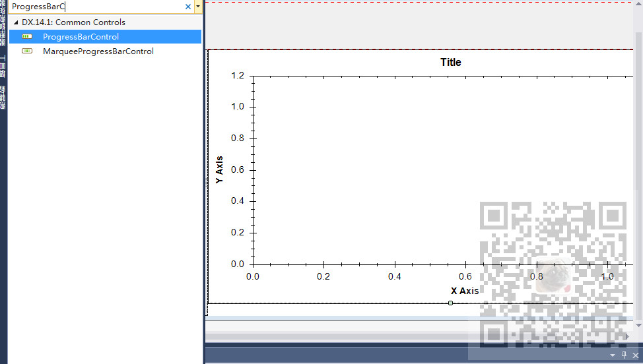This screenshot has height=364, width=643.
Task: Click the ProgressBarControl item icon
Action: tap(27, 36)
